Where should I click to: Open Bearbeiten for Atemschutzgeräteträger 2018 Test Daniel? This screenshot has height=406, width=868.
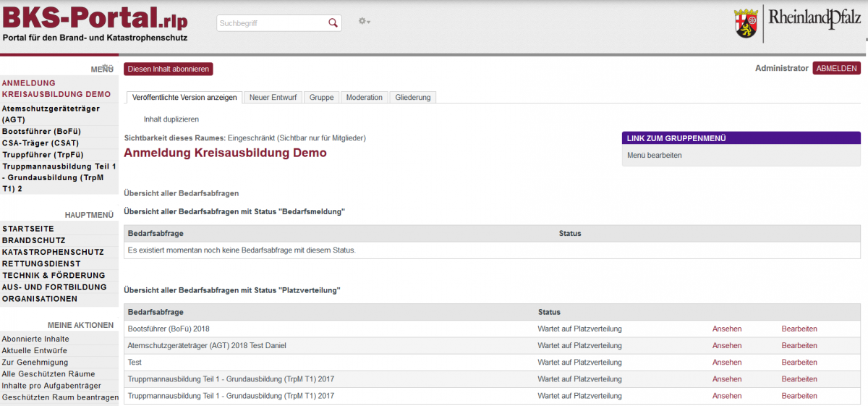pos(799,346)
